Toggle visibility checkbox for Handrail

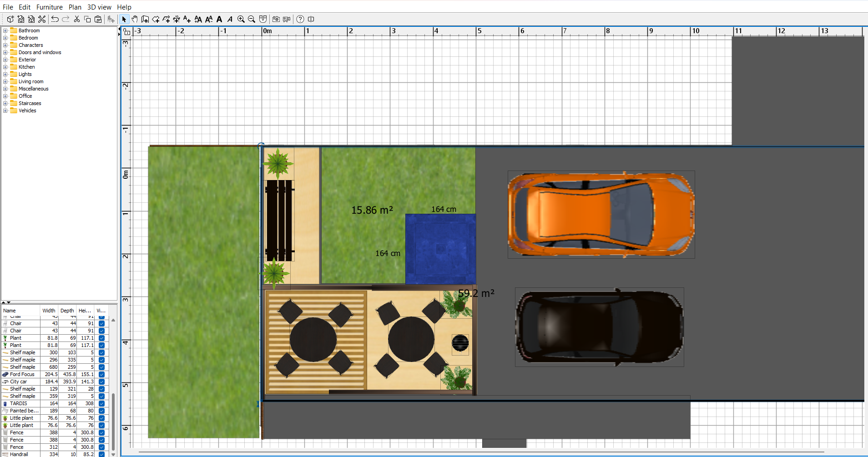click(101, 454)
